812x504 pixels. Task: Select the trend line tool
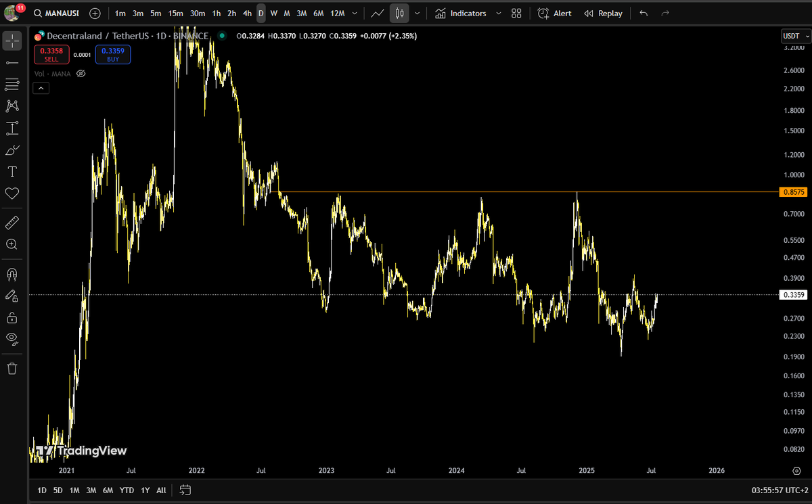point(12,62)
